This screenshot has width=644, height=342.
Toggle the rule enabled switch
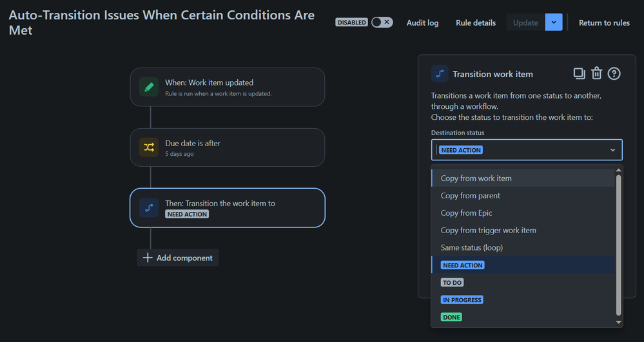(x=382, y=22)
